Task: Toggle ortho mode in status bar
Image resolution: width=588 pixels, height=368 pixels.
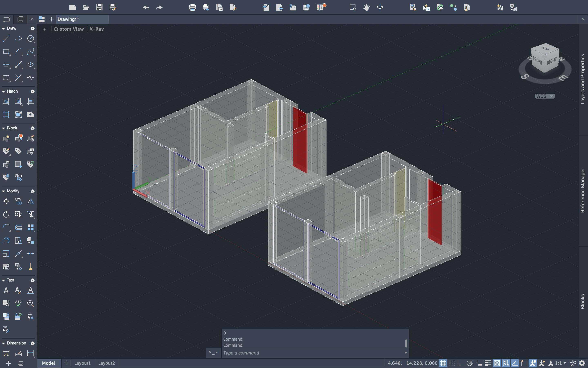Action: point(461,363)
